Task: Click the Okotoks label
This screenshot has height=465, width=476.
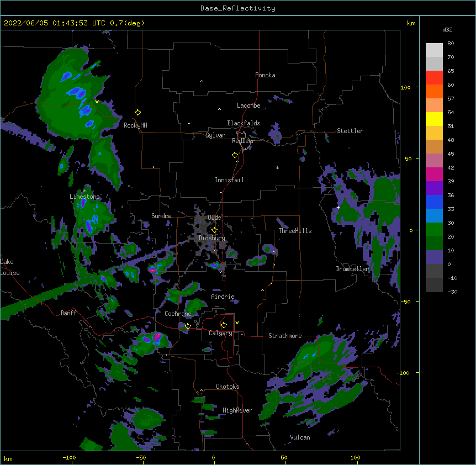Action: (x=228, y=387)
